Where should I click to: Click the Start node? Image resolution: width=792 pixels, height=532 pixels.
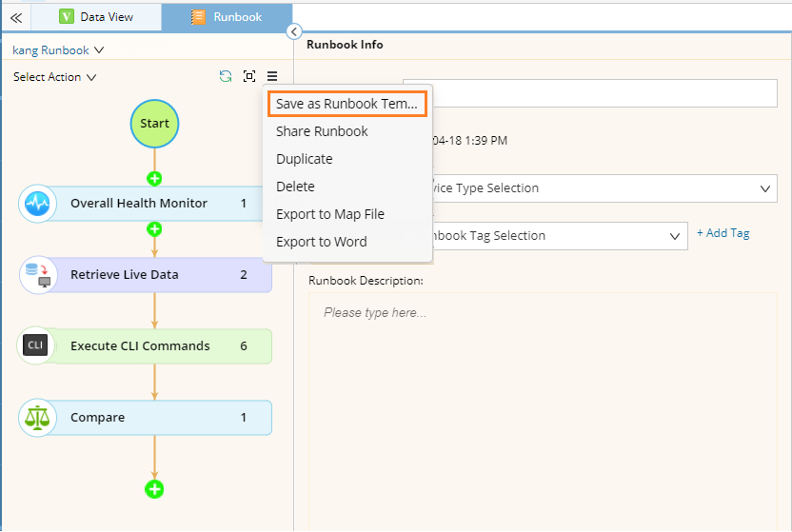point(154,124)
